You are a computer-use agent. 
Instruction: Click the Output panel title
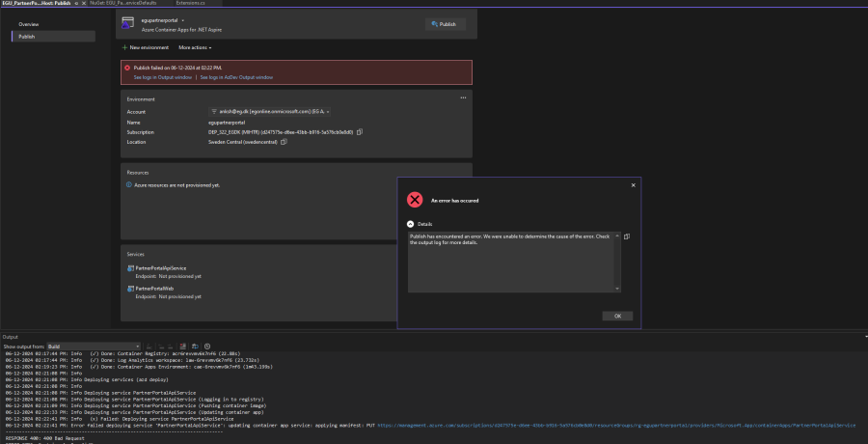pyautogui.click(x=10, y=337)
